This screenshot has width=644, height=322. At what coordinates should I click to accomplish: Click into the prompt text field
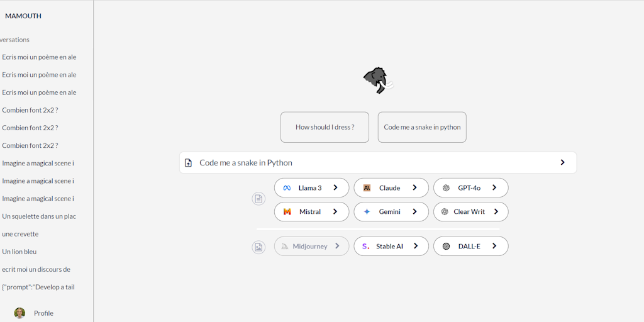tap(371, 163)
